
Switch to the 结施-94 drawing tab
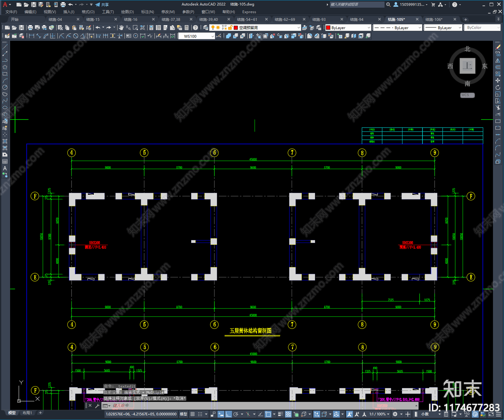click(x=357, y=20)
